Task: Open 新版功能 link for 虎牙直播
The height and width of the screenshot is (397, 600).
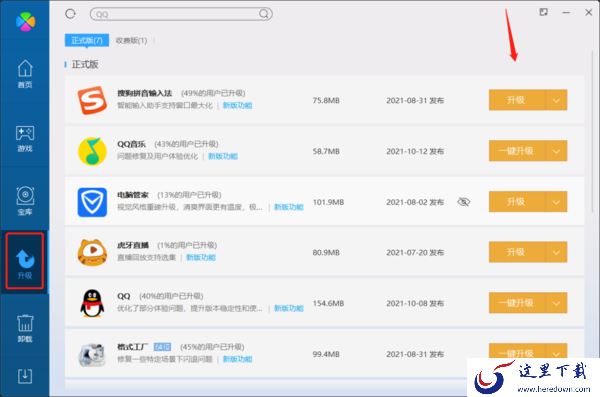Action: coord(201,258)
